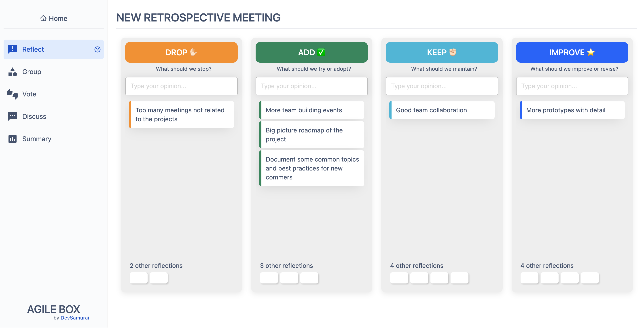644x328 pixels.
Task: Click the Discuss chat bubble icon
Action: click(12, 116)
